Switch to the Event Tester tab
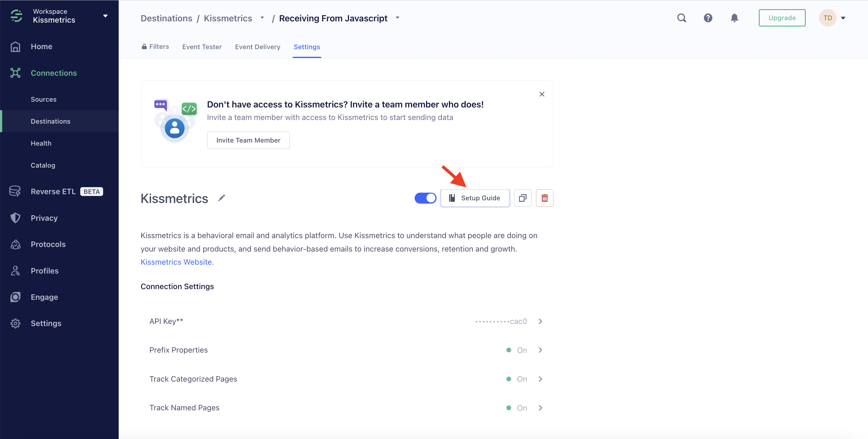The width and height of the screenshot is (868, 439). pyautogui.click(x=202, y=47)
